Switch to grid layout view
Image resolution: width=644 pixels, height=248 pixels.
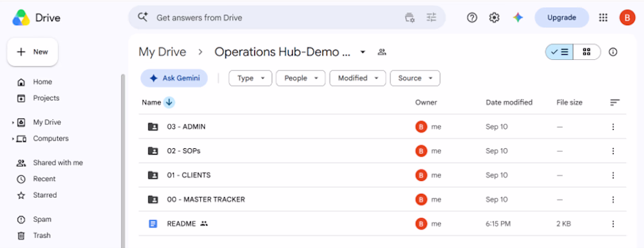coord(587,52)
